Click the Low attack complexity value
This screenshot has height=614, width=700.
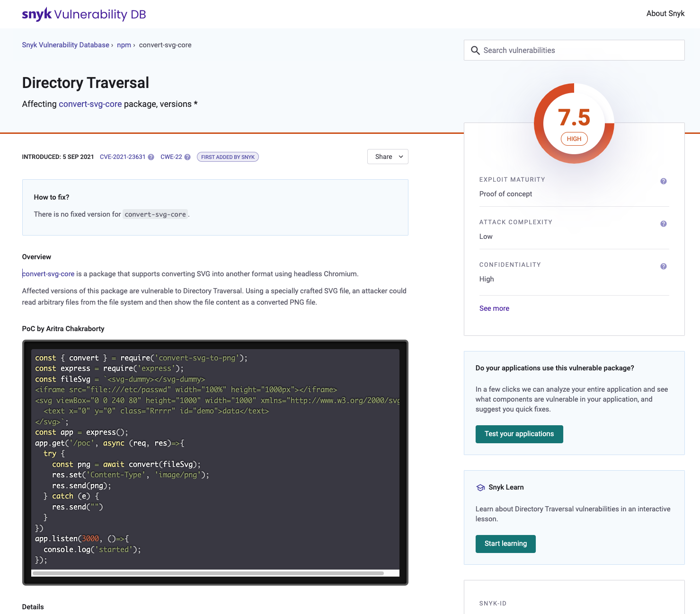(486, 237)
